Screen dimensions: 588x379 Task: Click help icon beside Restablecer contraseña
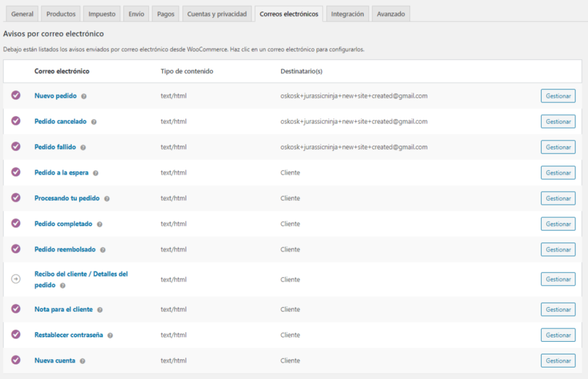(x=110, y=336)
